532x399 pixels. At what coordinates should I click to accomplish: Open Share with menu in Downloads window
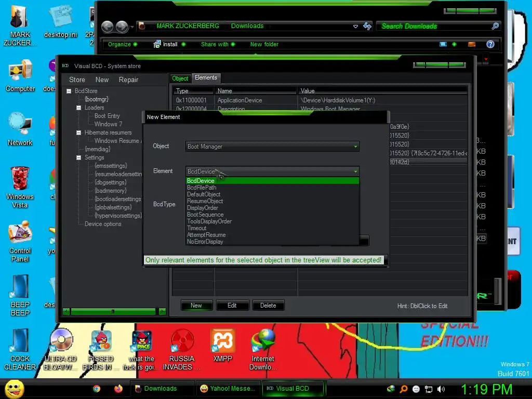click(218, 45)
